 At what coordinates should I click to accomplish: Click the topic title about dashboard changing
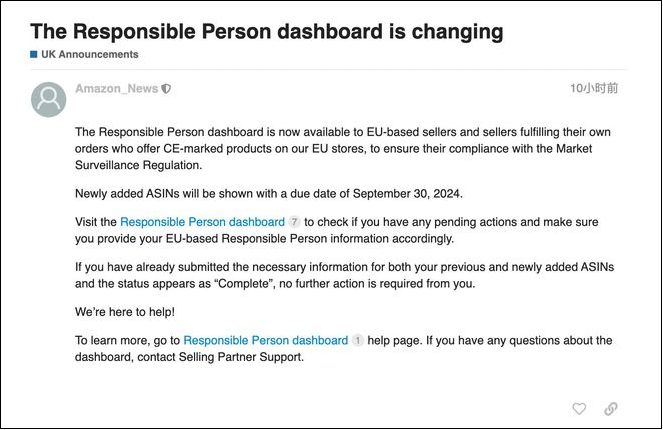[x=266, y=31]
